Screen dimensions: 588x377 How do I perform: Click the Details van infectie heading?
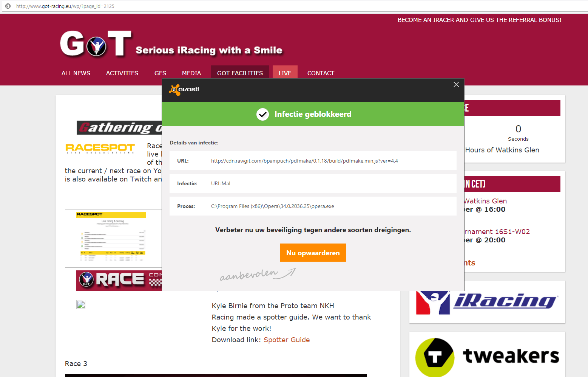pyautogui.click(x=194, y=143)
